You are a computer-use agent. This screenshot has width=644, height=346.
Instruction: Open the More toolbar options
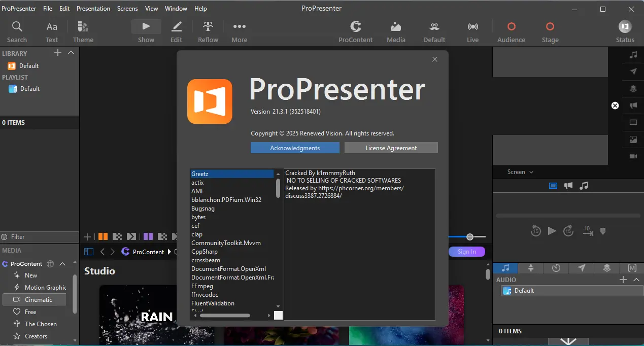pos(240,32)
